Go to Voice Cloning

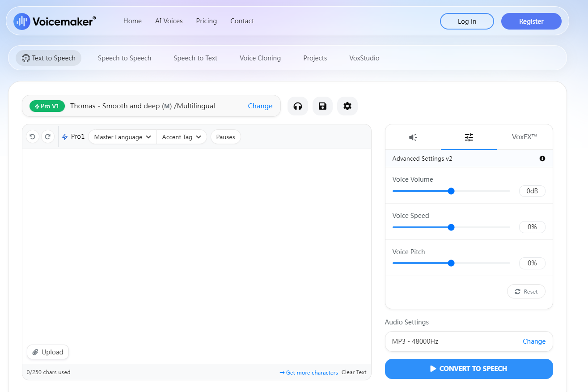(x=260, y=58)
